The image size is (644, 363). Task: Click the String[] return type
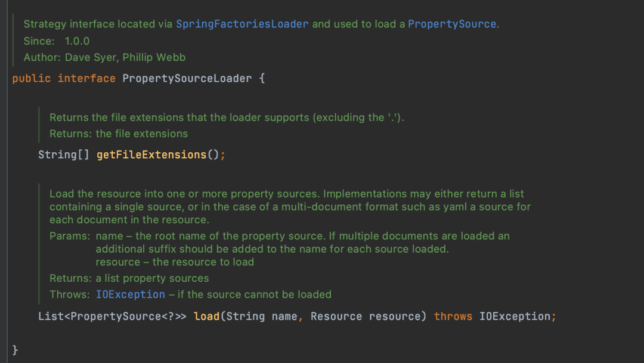(x=64, y=155)
